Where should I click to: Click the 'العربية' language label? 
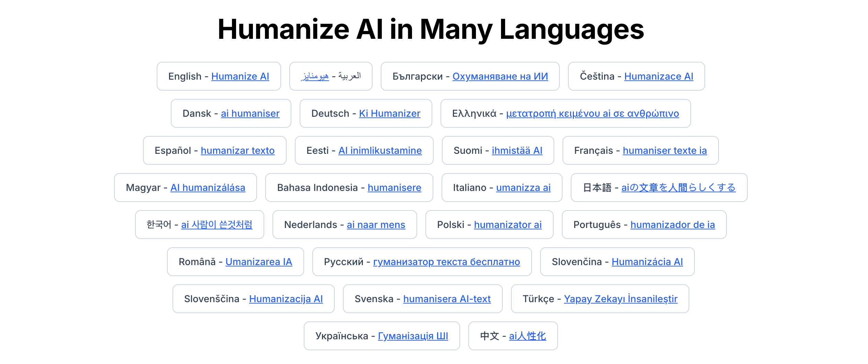349,76
